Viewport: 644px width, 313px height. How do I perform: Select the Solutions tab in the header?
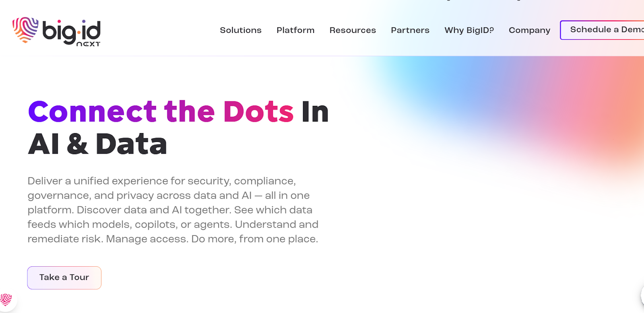(x=240, y=30)
